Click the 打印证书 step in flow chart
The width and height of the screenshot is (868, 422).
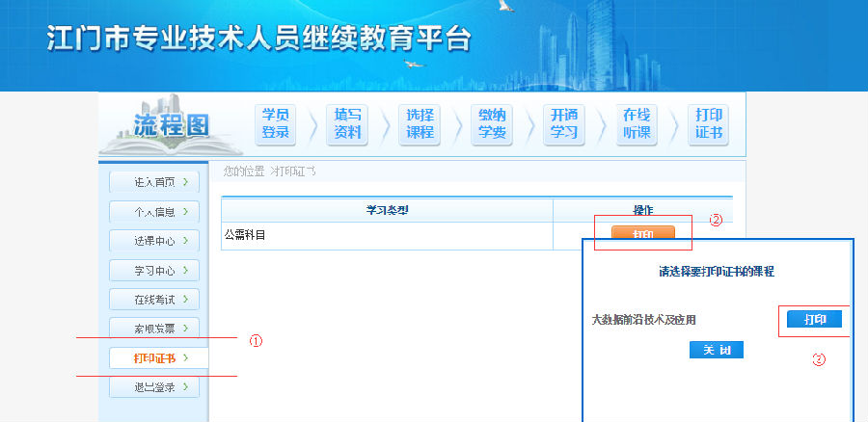click(709, 124)
